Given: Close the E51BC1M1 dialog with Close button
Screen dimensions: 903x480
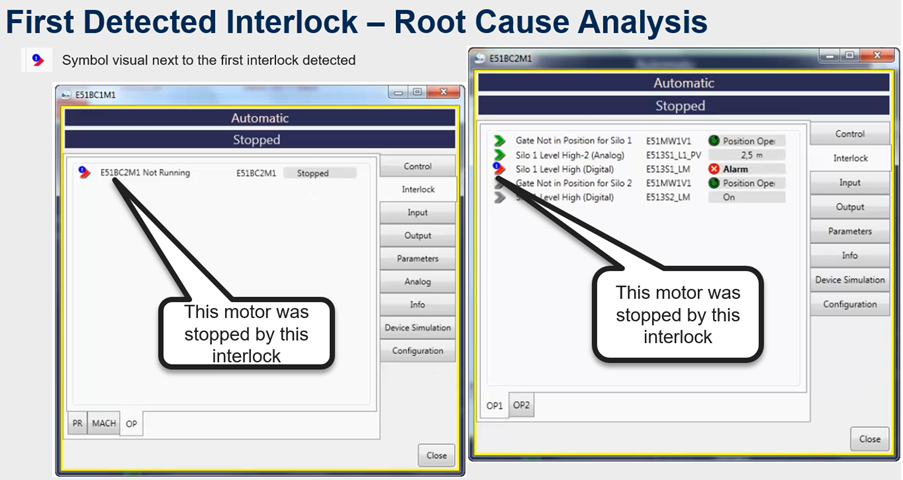Looking at the screenshot, I should click(436, 455).
